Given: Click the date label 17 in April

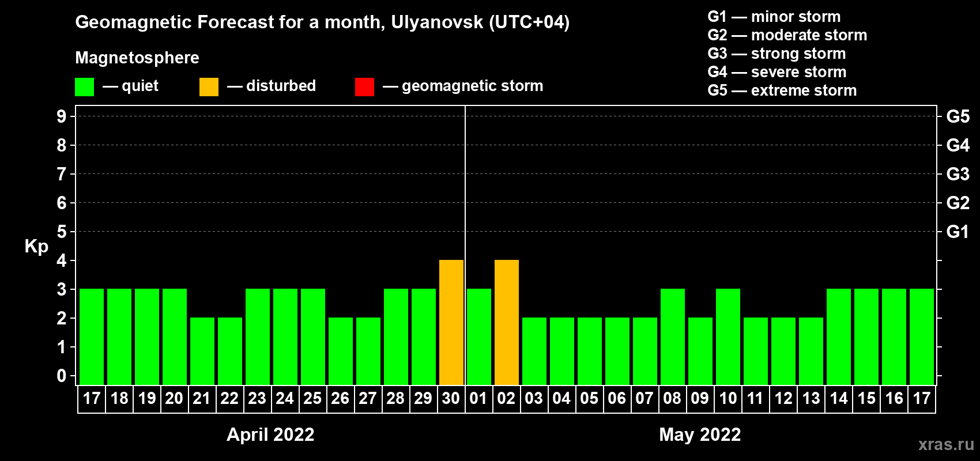Looking at the screenshot, I should [92, 399].
